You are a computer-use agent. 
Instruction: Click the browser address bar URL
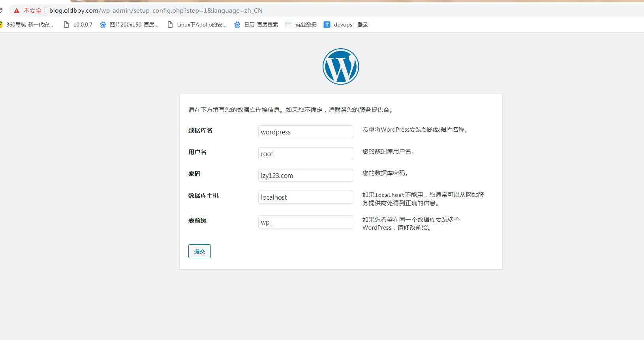click(156, 11)
